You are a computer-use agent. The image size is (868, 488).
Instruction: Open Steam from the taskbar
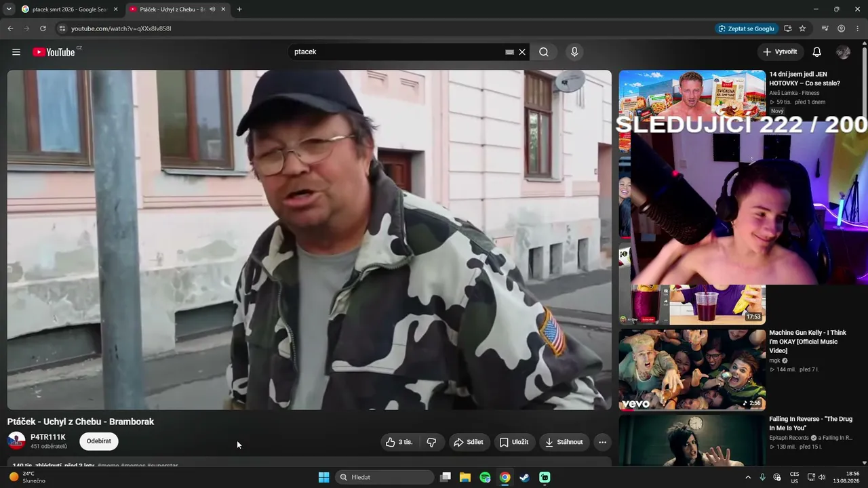(x=524, y=477)
